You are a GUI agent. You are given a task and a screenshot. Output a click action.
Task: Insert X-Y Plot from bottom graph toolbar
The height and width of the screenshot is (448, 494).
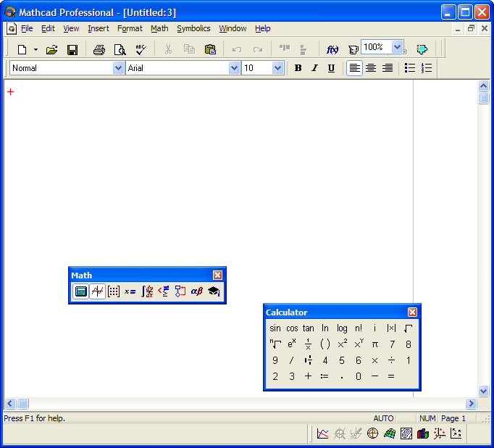[x=322, y=434]
